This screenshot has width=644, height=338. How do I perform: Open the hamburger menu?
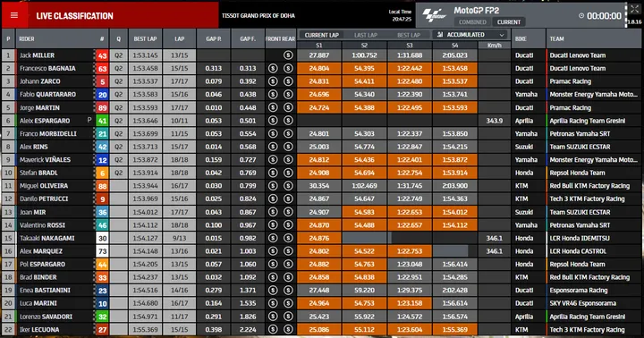pos(14,15)
